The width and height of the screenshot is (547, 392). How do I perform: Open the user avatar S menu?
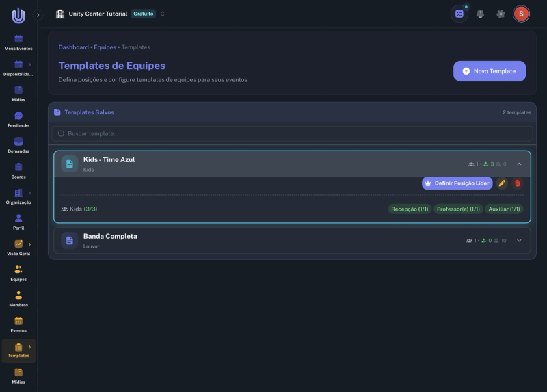pyautogui.click(x=521, y=14)
